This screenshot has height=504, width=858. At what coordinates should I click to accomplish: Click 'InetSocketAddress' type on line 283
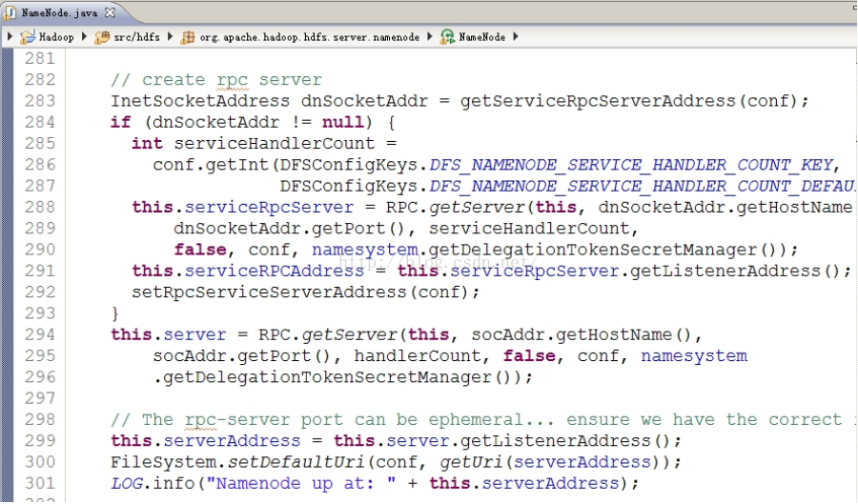(200, 101)
